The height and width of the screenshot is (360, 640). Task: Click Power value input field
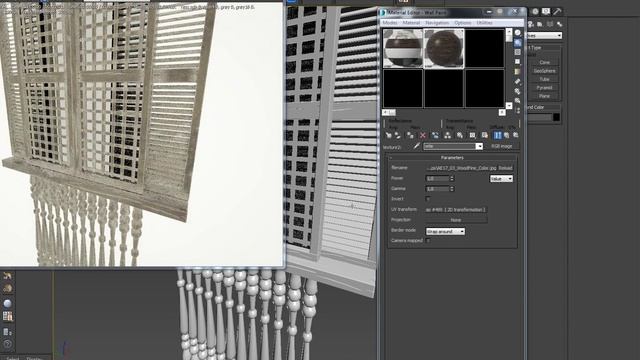pyautogui.click(x=437, y=178)
